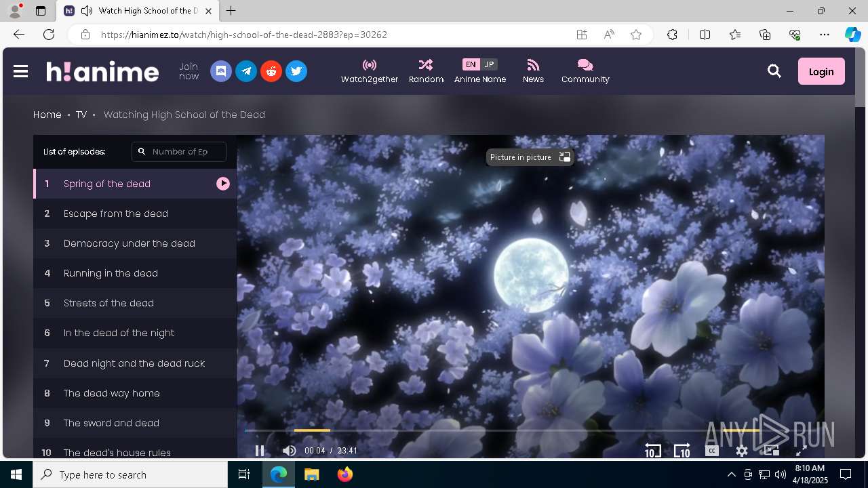Launch Firefox from the taskbar
The height and width of the screenshot is (488, 868).
coord(345,474)
